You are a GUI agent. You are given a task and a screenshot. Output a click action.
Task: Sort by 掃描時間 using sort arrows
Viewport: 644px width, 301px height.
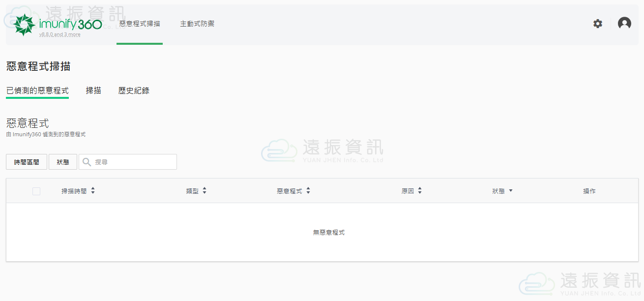93,191
